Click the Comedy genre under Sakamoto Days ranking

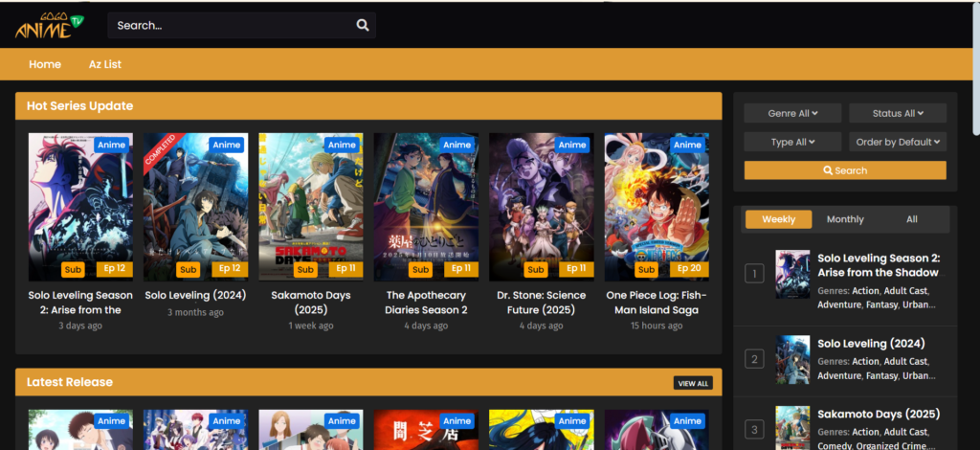coord(833,445)
